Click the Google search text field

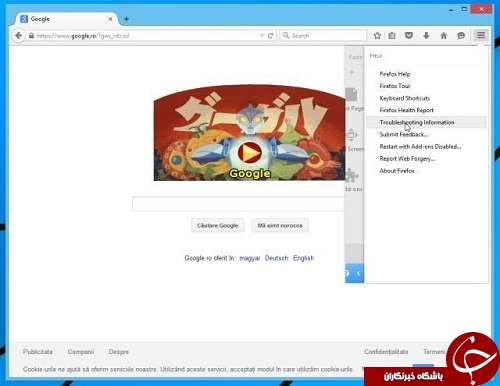pyautogui.click(x=239, y=204)
